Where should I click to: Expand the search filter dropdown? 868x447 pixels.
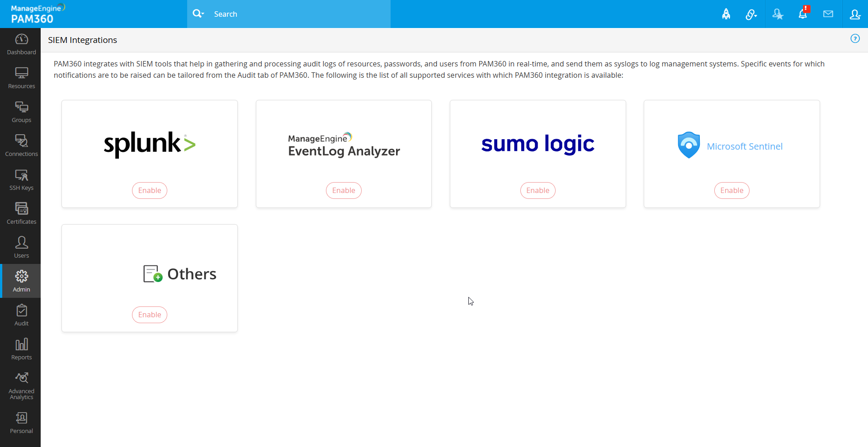(198, 14)
